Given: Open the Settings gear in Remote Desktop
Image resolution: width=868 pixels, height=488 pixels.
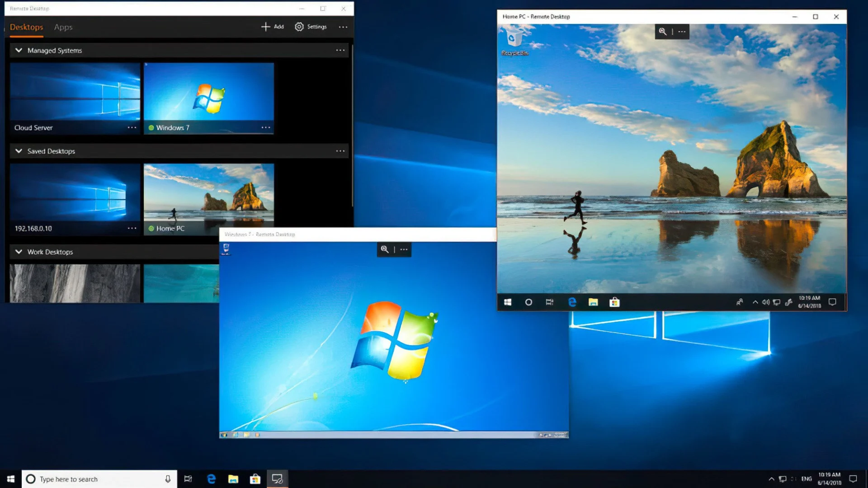Looking at the screenshot, I should point(299,27).
